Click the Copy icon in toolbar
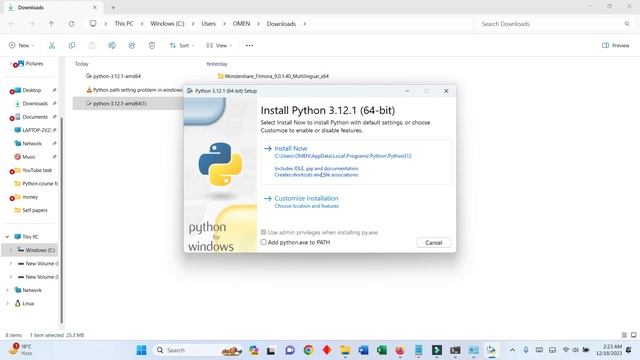 (72, 45)
